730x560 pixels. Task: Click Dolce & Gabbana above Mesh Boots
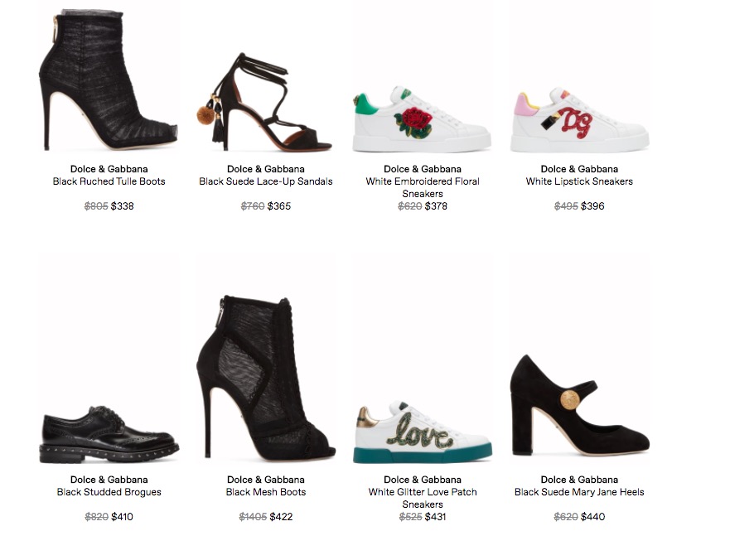click(266, 480)
